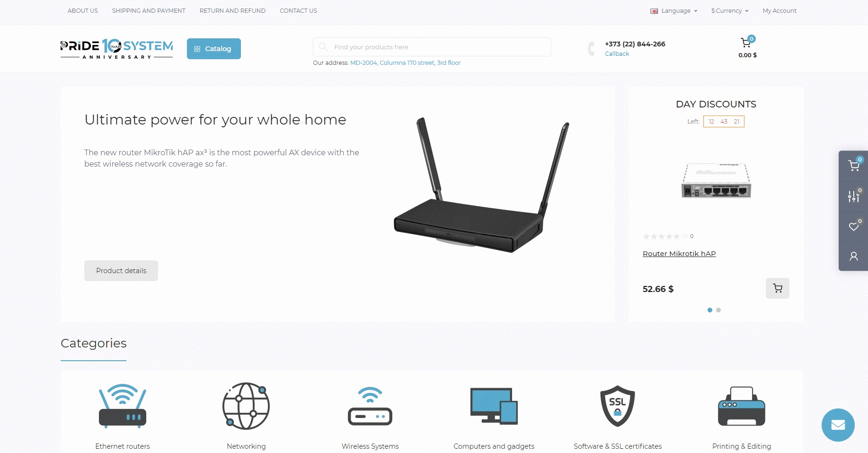Expand the Currency dropdown
This screenshot has width=868, height=453.
(730, 11)
